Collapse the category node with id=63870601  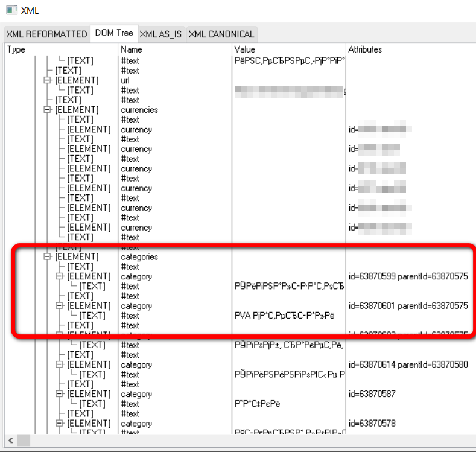(59, 306)
